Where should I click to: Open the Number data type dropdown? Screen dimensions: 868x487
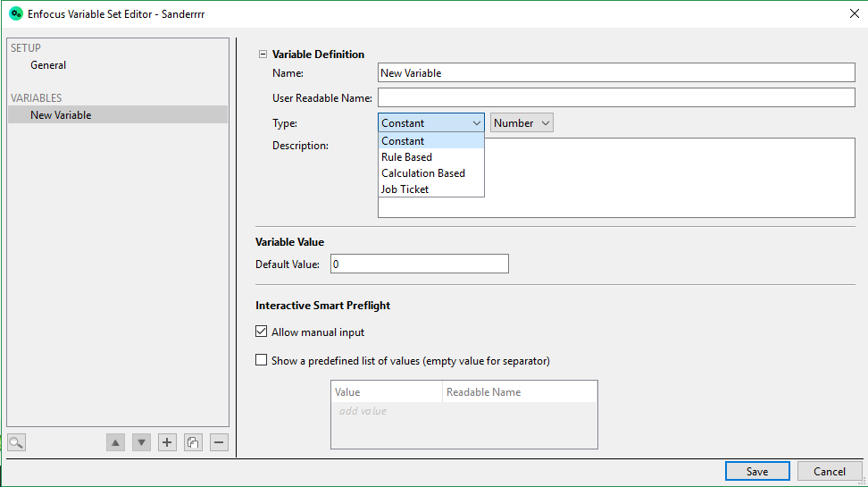pyautogui.click(x=522, y=123)
